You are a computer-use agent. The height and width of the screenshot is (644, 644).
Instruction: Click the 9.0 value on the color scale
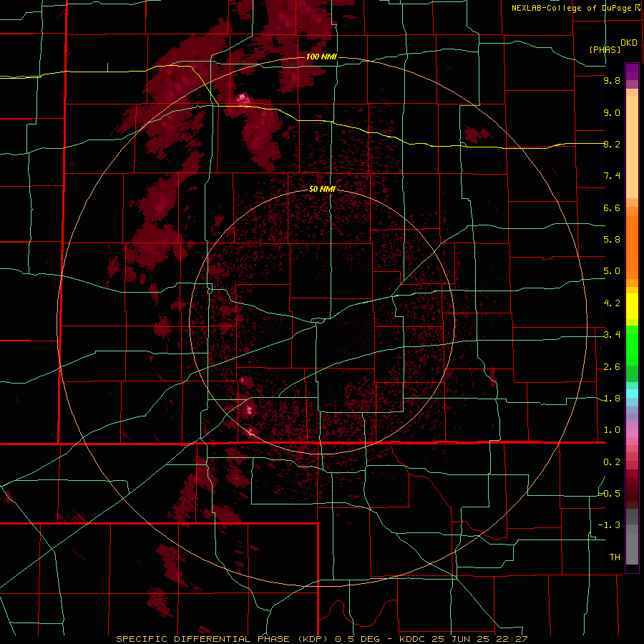[612, 113]
